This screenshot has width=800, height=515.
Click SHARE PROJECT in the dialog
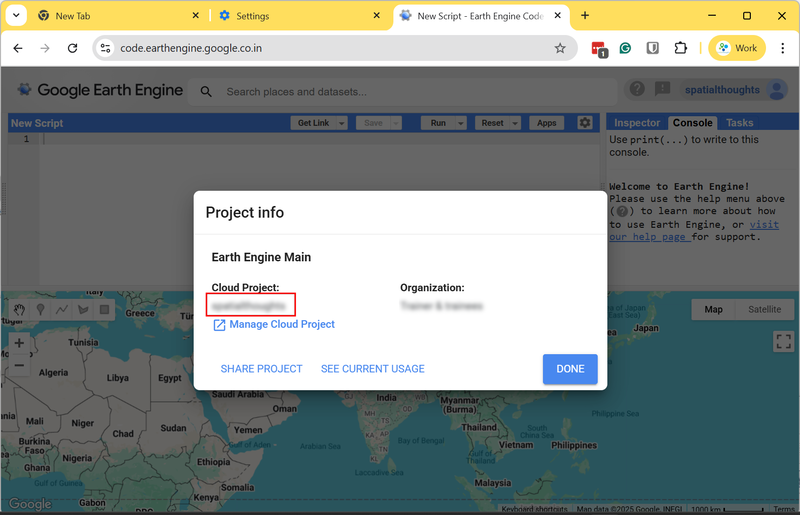coord(261,369)
